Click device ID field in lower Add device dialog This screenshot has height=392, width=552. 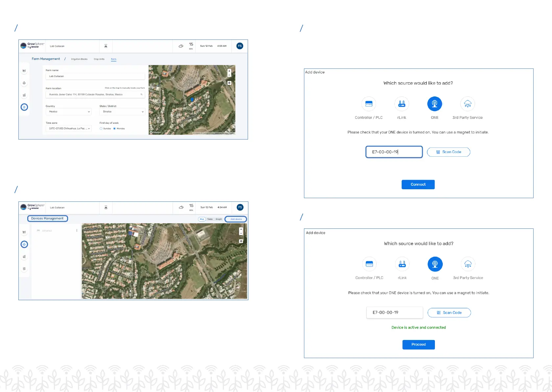click(x=395, y=313)
